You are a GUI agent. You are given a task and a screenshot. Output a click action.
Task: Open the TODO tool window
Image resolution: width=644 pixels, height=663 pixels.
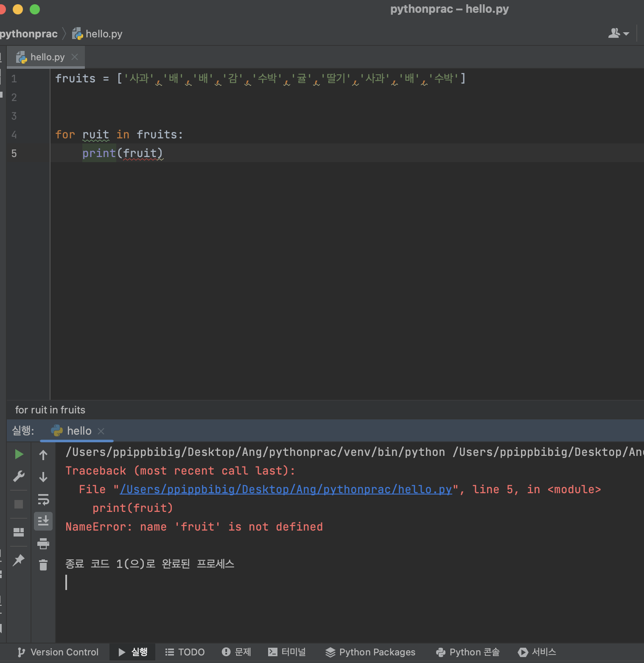coord(185,652)
